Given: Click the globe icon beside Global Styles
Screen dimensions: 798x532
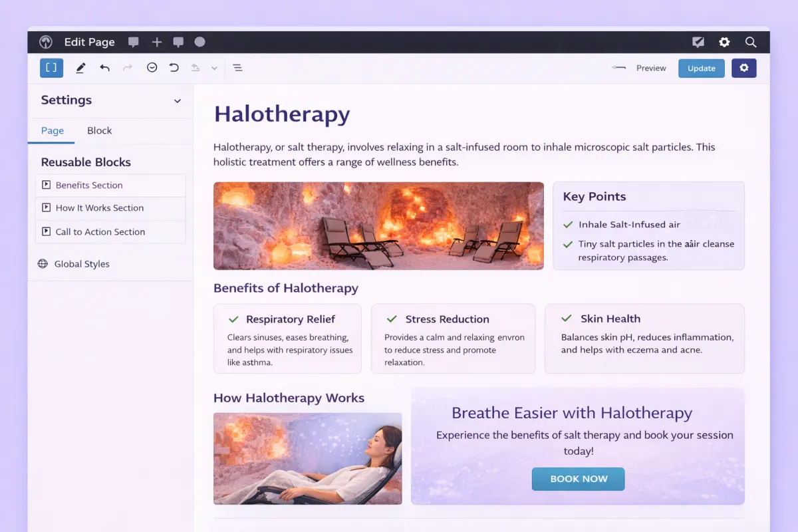Looking at the screenshot, I should coord(43,264).
